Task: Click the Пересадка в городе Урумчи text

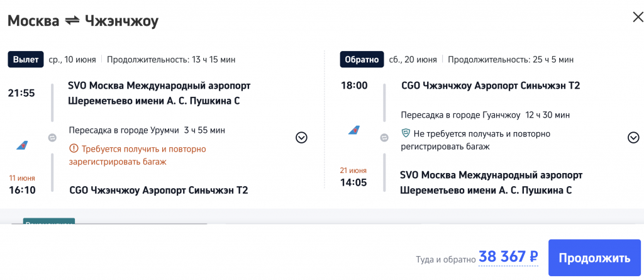Action: pos(124,130)
